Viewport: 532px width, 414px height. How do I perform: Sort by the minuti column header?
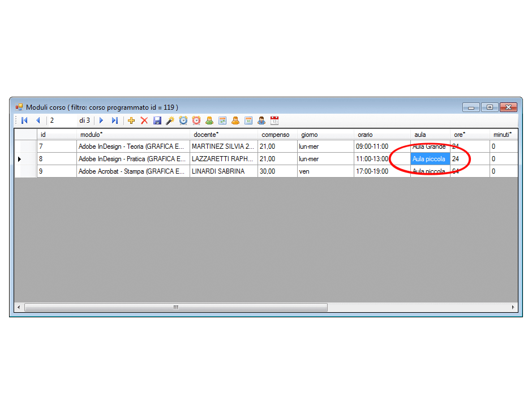(504, 135)
